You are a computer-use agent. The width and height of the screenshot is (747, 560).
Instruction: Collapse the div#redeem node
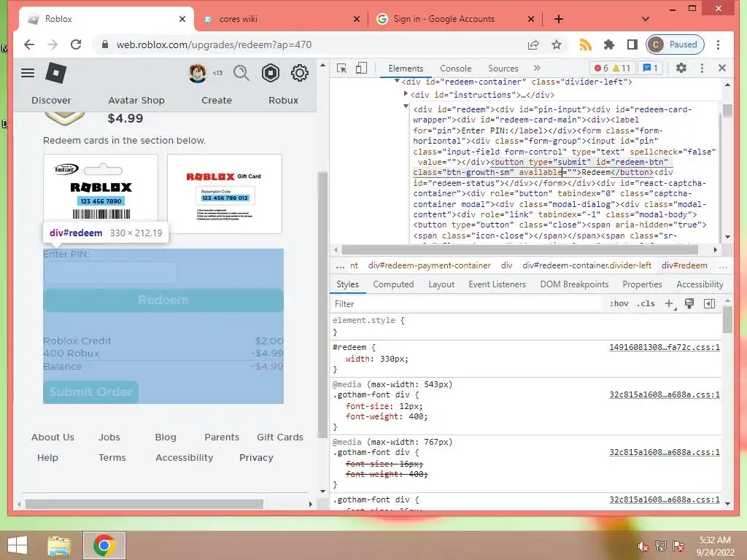coord(406,106)
